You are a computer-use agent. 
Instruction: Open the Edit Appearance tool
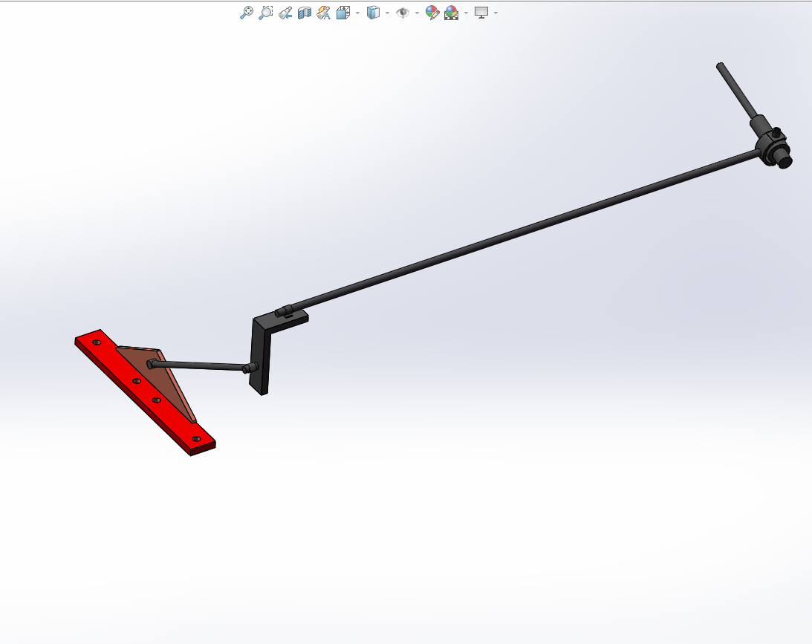432,13
